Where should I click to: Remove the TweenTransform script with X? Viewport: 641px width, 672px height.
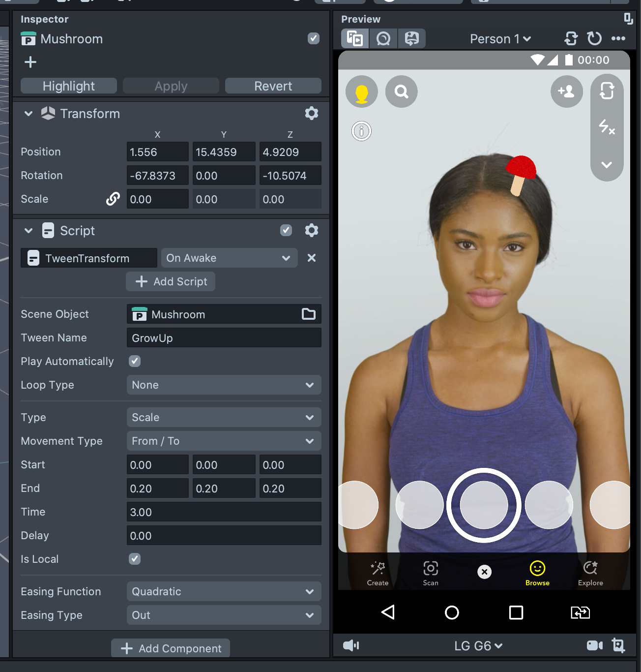311,258
